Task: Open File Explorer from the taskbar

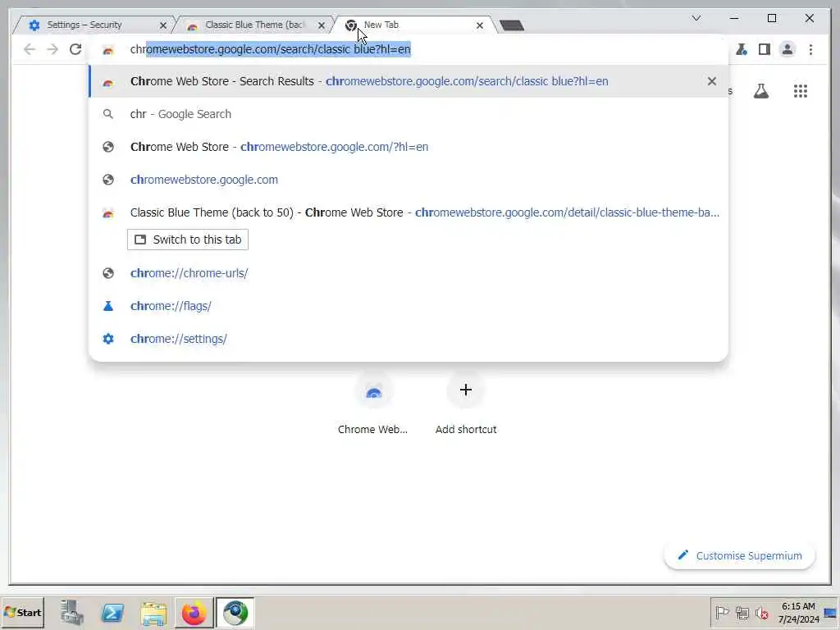Action: tap(153, 612)
